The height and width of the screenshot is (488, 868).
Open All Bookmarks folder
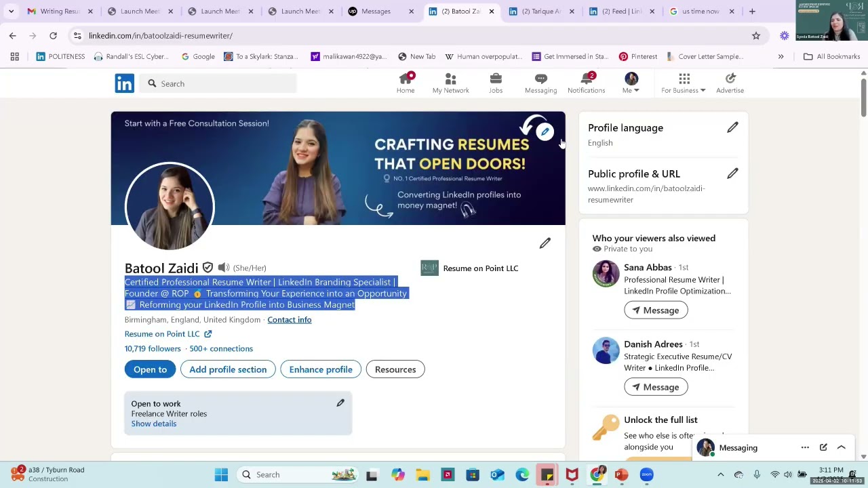coord(832,56)
